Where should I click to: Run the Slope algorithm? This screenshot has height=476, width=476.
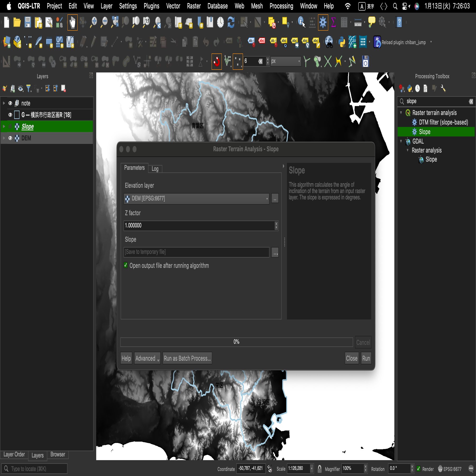click(x=366, y=358)
